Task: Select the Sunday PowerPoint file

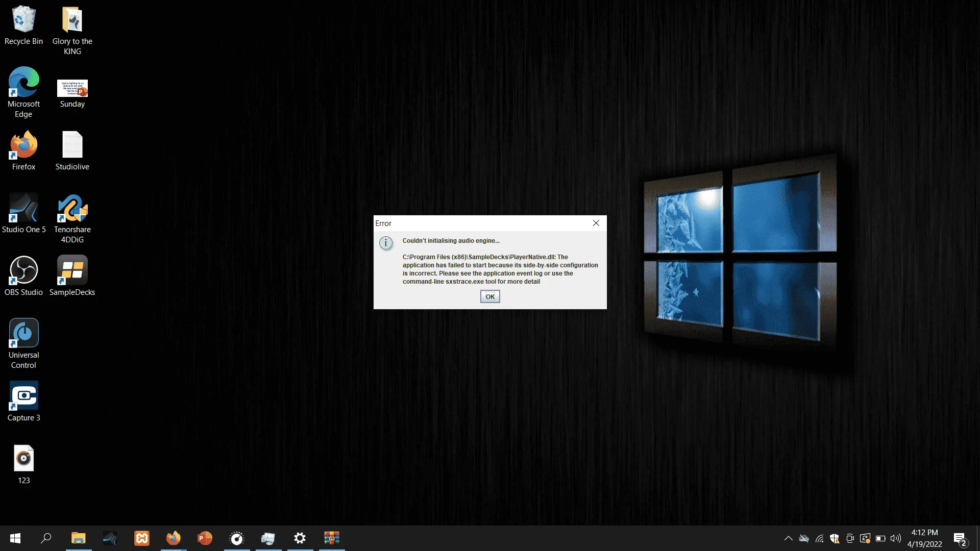Action: pos(72,93)
